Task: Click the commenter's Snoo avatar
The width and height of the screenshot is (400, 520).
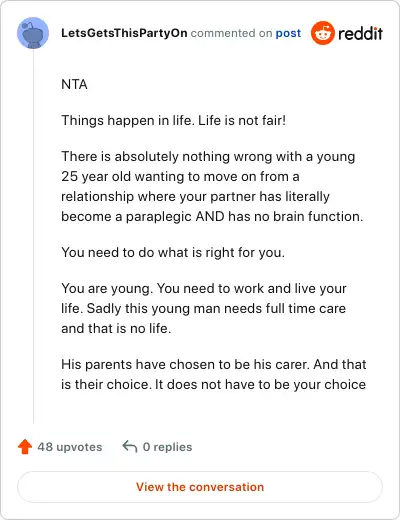Action: click(x=33, y=33)
